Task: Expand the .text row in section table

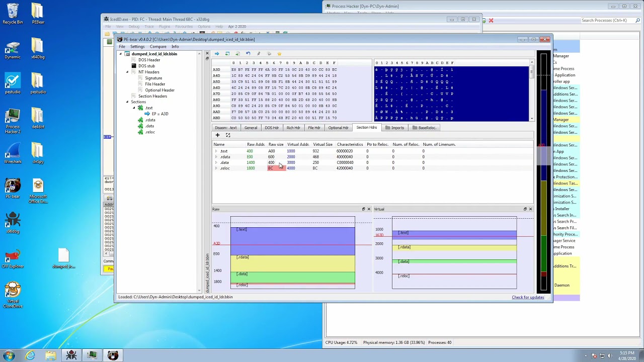Action: coord(216,151)
